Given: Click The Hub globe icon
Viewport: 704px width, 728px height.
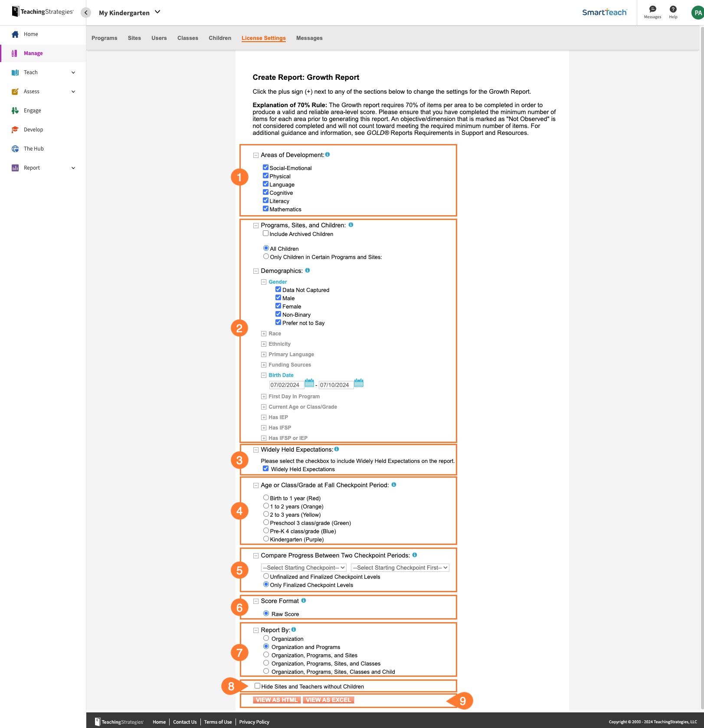Looking at the screenshot, I should [x=15, y=149].
